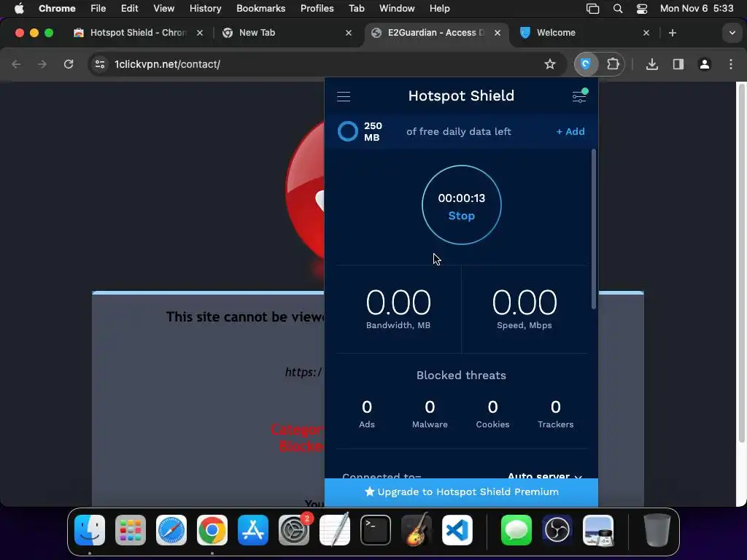The height and width of the screenshot is (560, 747).
Task: Click the 250 MB data ring indicator
Action: click(x=348, y=131)
